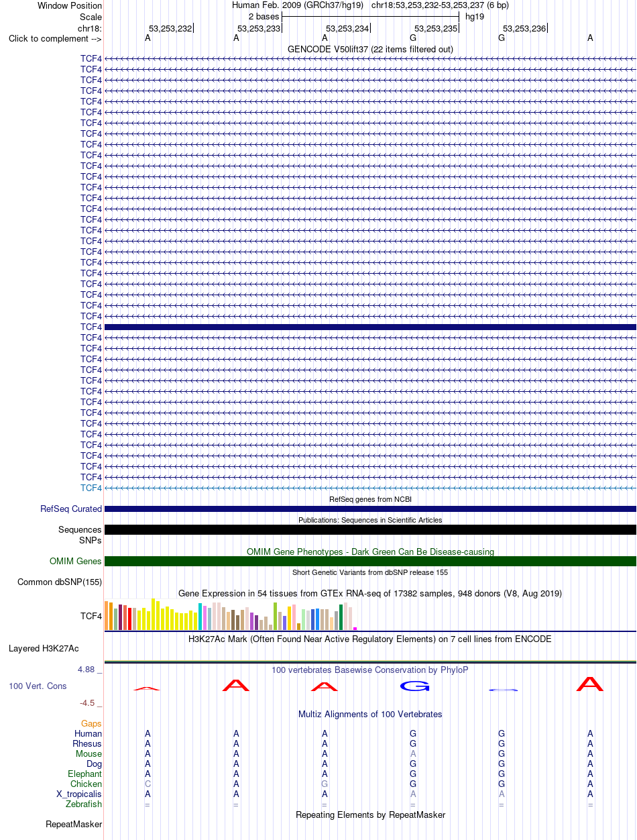Select the RefSeq Curated dark blue bar

(x=370, y=509)
